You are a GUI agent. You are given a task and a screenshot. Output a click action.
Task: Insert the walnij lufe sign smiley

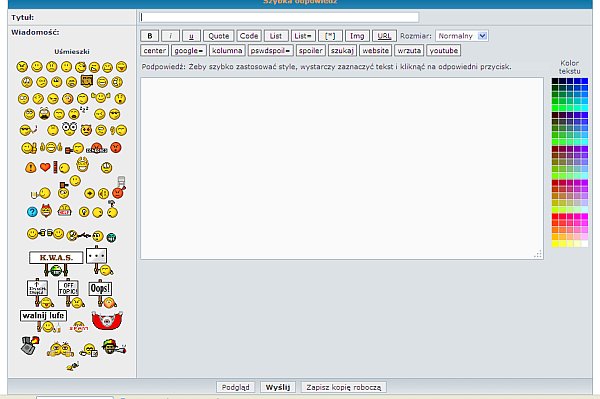coord(43,321)
